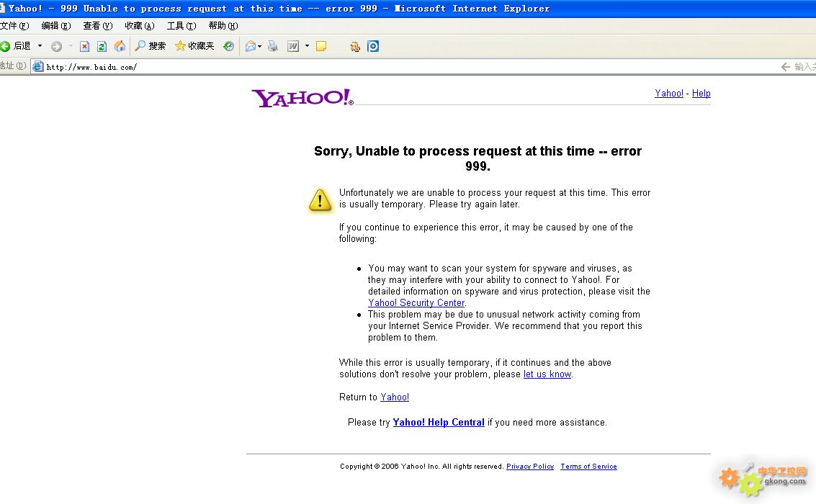Click the Messenger people icon in toolbar
Viewport: 816px width, 504px height.
point(355,47)
